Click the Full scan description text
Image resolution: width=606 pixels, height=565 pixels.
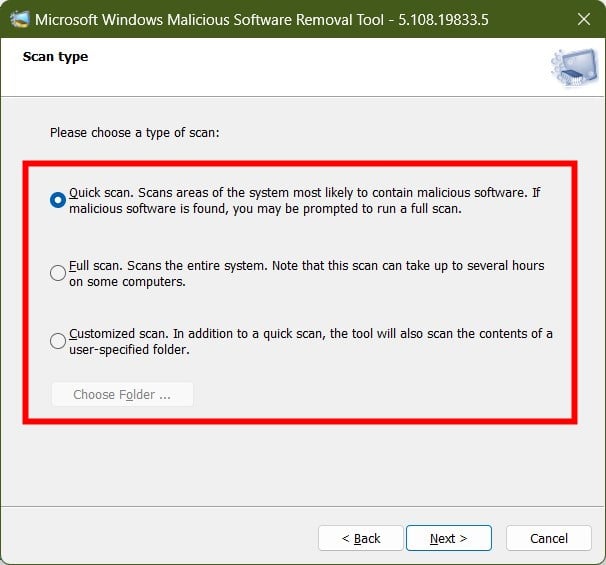(306, 273)
